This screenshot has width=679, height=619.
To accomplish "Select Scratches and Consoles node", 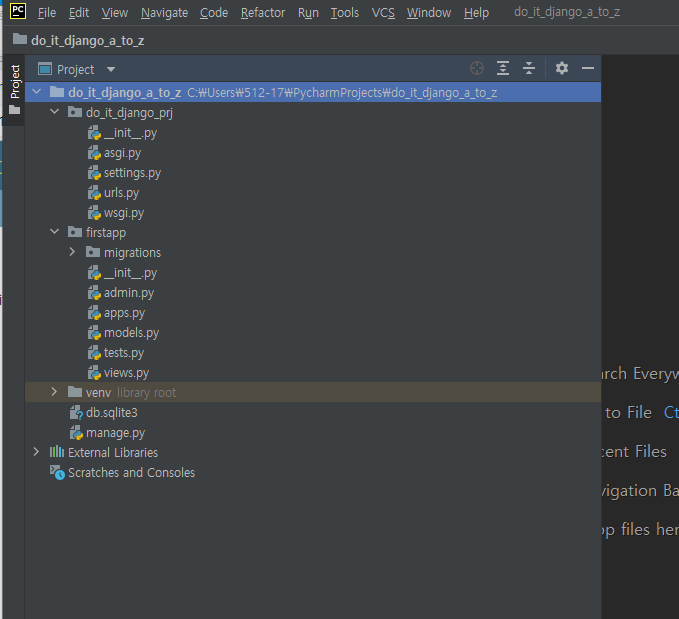I will [131, 473].
